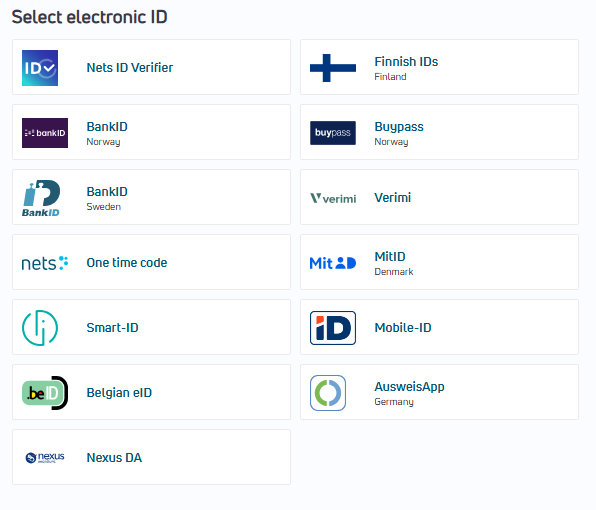Select the Smart-ID label
596x510 pixels.
click(113, 328)
